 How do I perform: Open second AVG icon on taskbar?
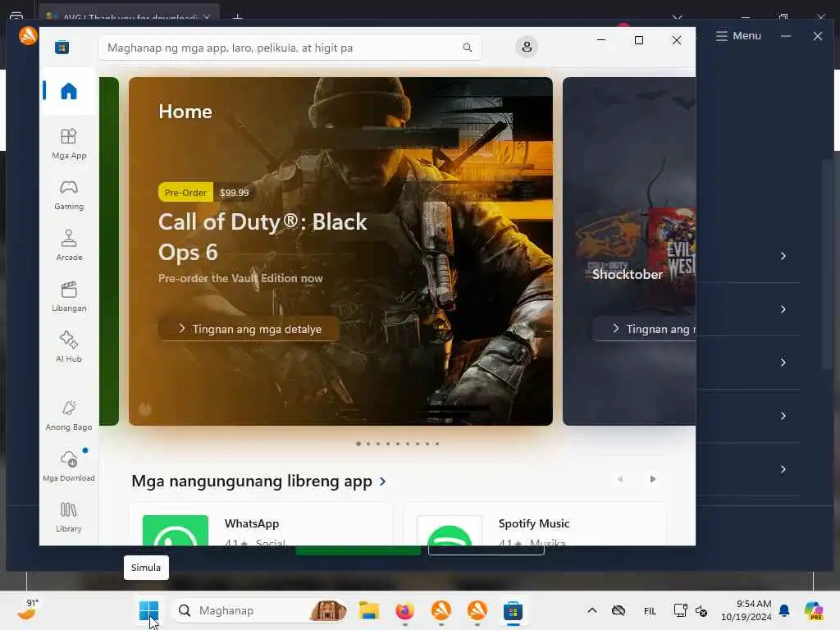(477, 610)
